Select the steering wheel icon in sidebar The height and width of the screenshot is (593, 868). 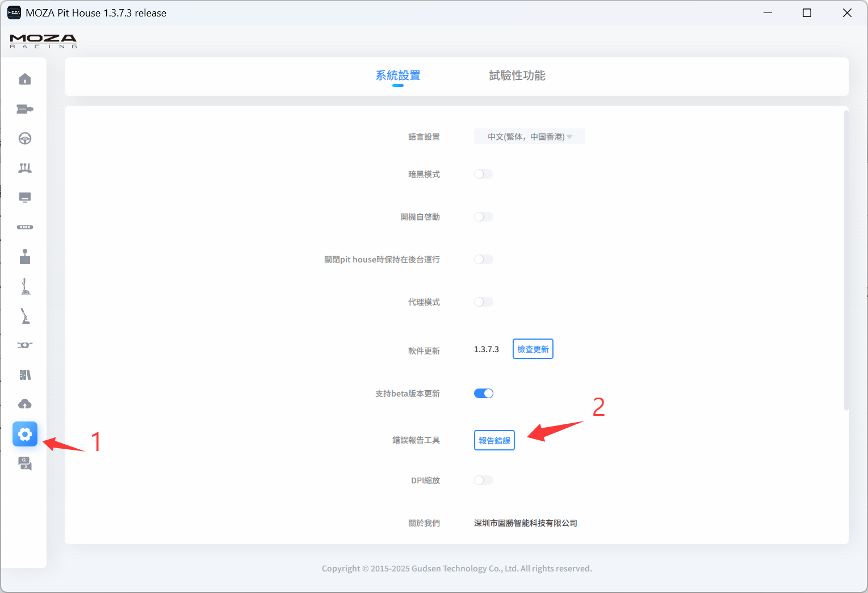(25, 139)
